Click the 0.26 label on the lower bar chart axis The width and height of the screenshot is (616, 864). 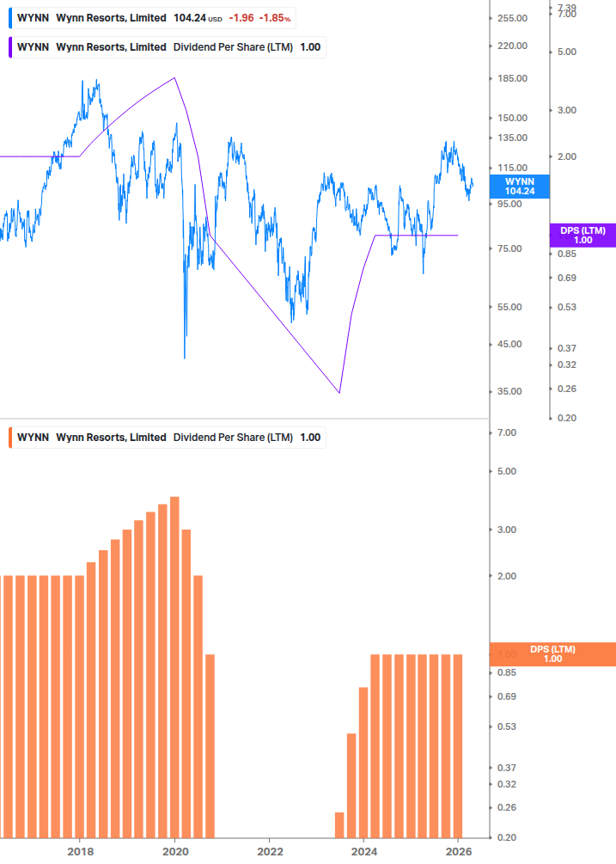coord(507,808)
